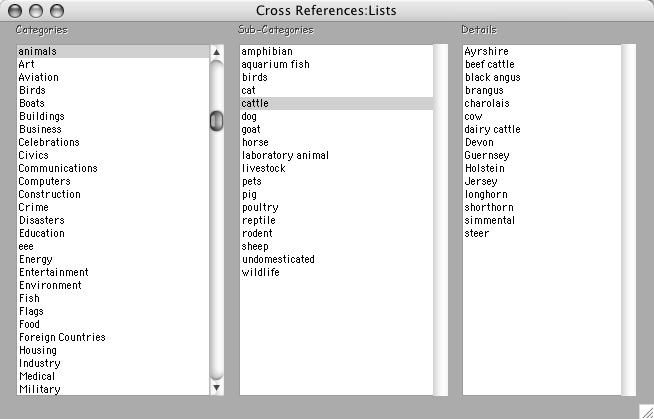This screenshot has height=419, width=654.
Task: Click the green zoom window button
Action: click(x=55, y=10)
